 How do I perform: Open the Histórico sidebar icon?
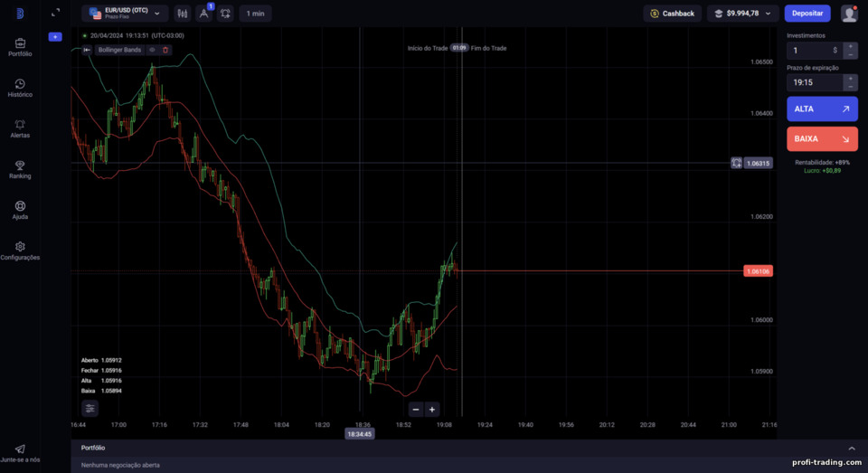click(20, 84)
